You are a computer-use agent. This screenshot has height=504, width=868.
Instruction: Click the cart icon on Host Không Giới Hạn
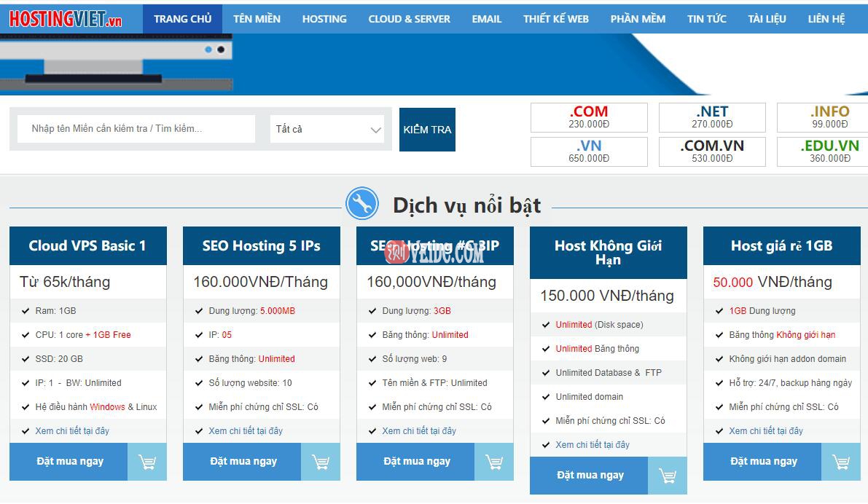tap(668, 476)
